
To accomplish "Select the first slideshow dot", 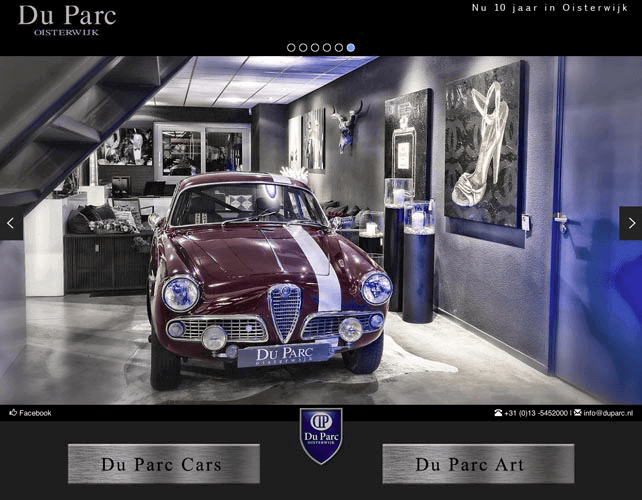I will pos(291,48).
